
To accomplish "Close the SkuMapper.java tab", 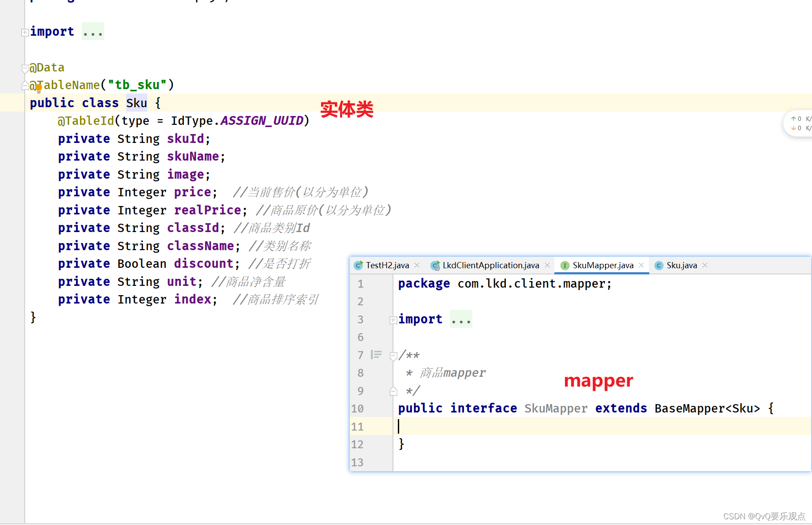I will [641, 265].
